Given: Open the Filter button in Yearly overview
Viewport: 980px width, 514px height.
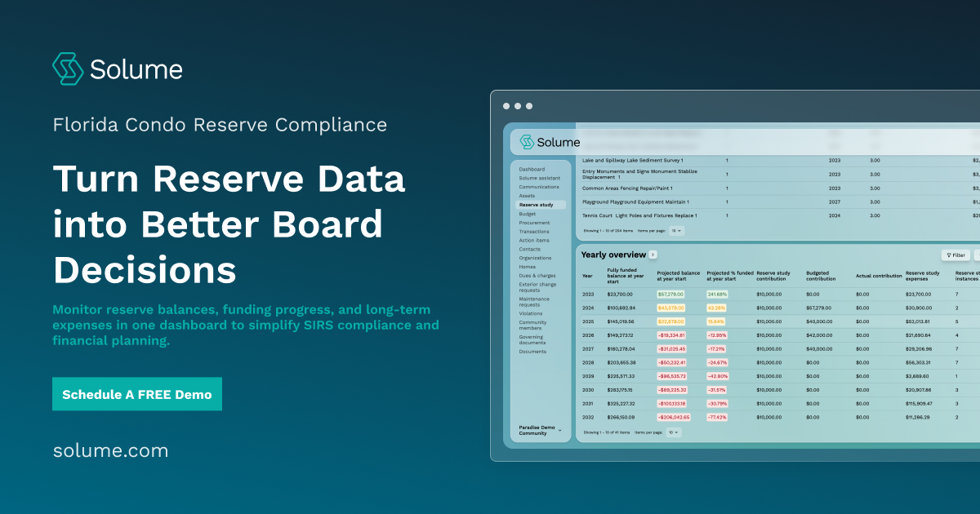Looking at the screenshot, I should [x=955, y=255].
